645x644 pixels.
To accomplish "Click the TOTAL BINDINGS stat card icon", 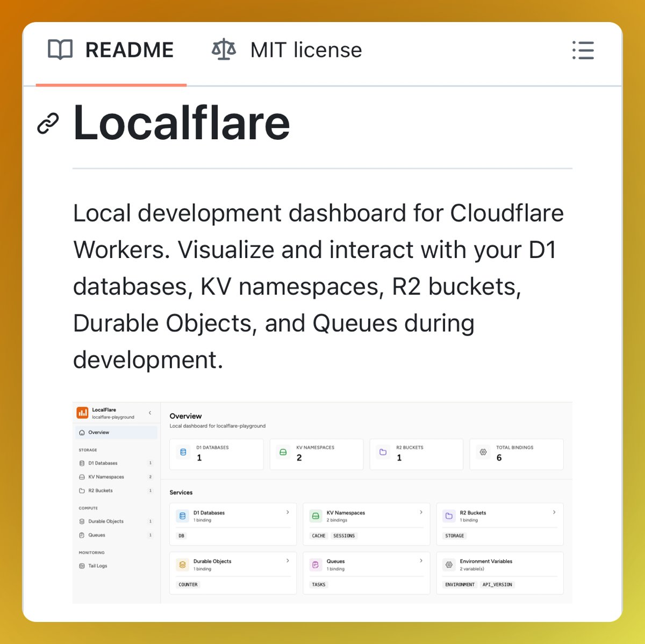I will pyautogui.click(x=483, y=452).
